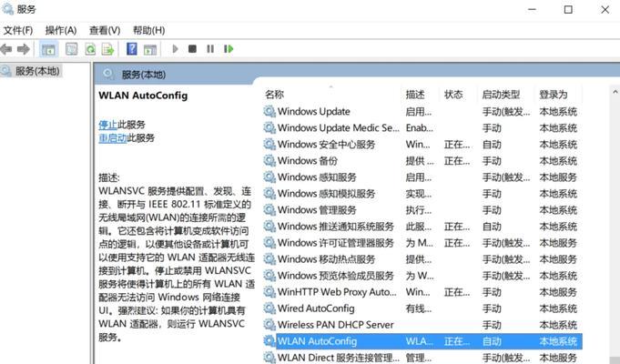Viewport: 620px width, 364px height.
Task: Select 服务(本地) in the left tree
Action: [x=37, y=71]
